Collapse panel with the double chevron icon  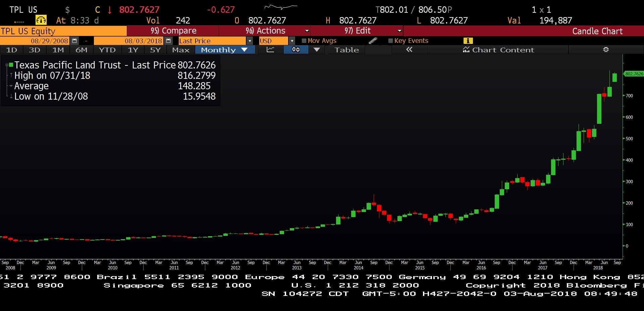pyautogui.click(x=409, y=50)
